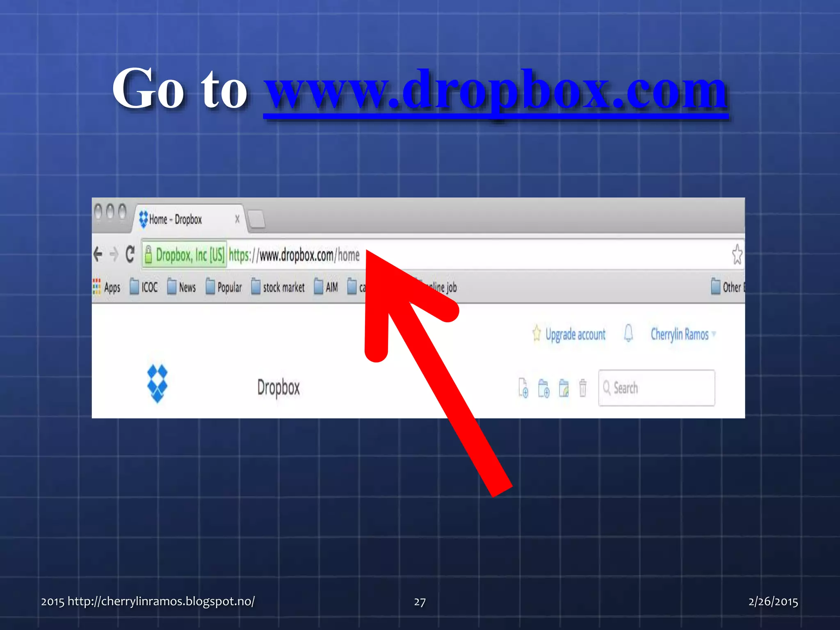Click the address bar URL www.dropbox.com/home
Image resolution: width=840 pixels, height=630 pixels.
click(294, 255)
